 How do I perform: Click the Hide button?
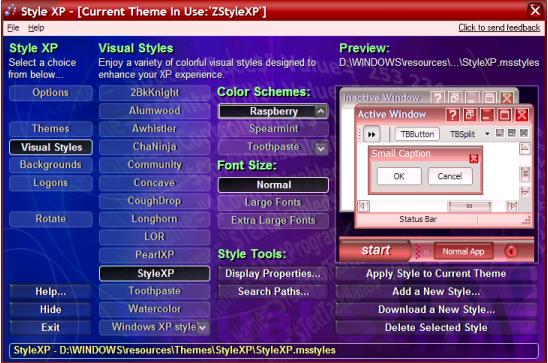(x=51, y=310)
